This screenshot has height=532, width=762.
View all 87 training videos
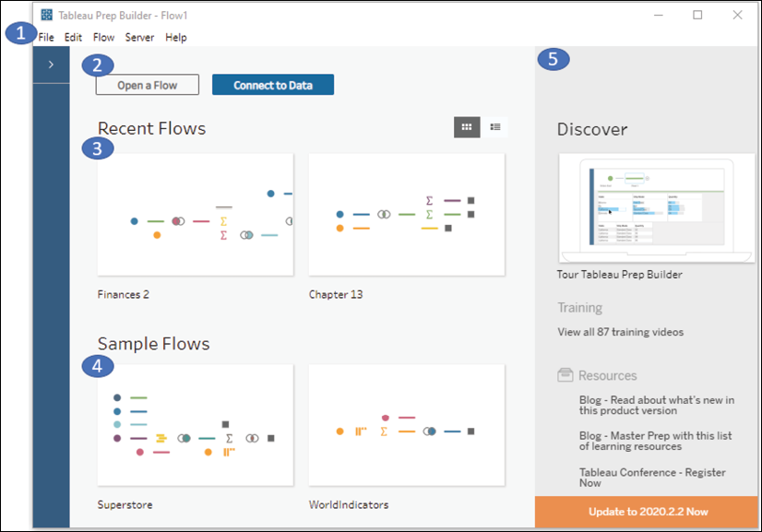click(x=621, y=332)
